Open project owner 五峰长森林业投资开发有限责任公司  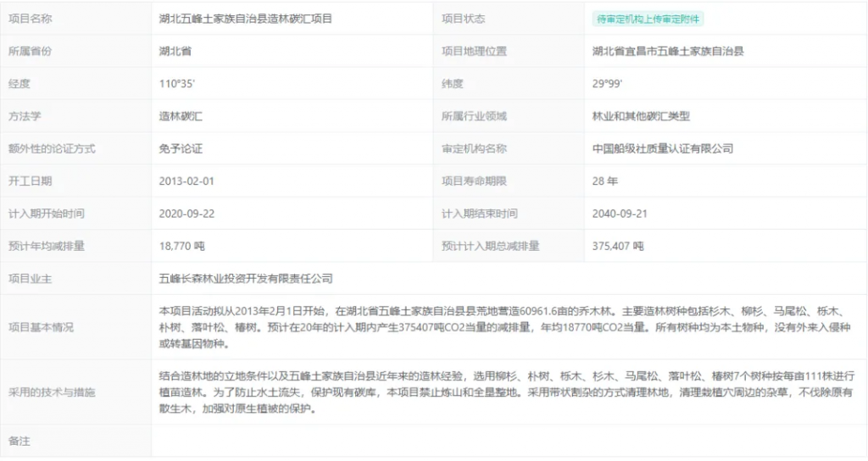[246, 278]
